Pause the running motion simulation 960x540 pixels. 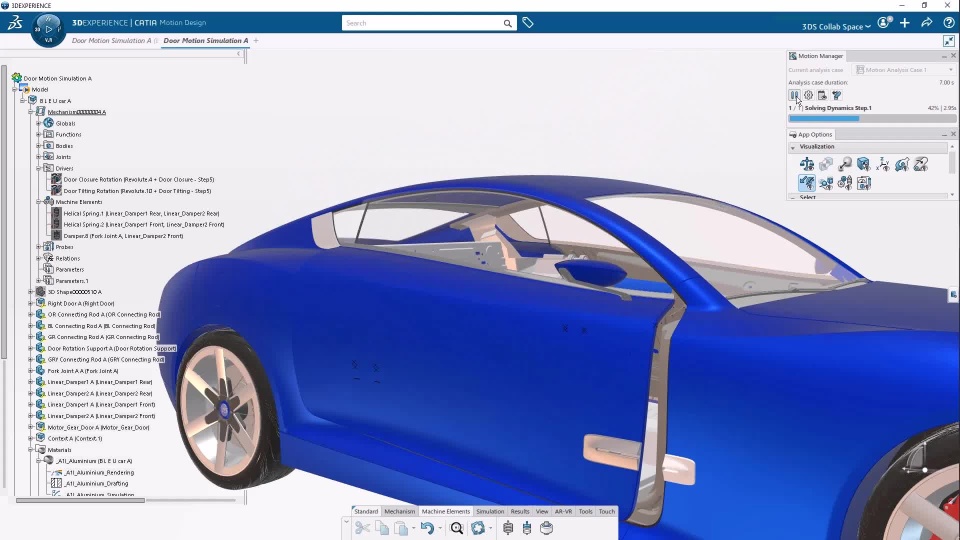pos(794,95)
